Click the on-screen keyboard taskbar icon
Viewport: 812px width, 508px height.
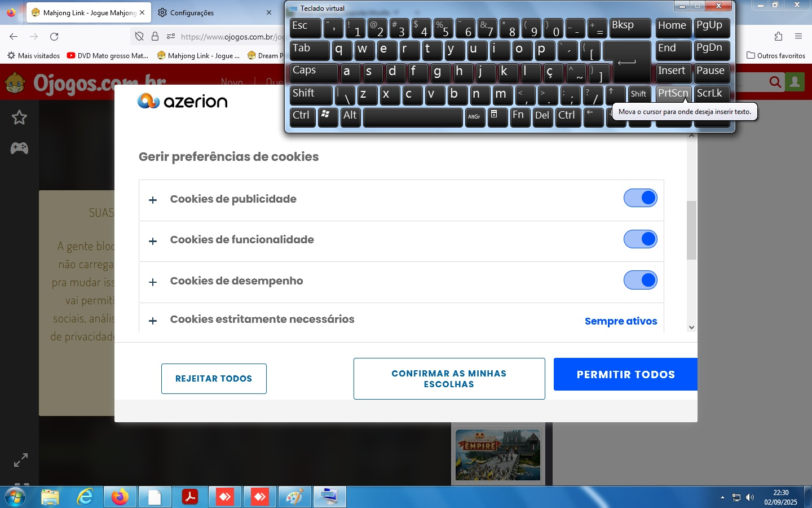coord(329,497)
